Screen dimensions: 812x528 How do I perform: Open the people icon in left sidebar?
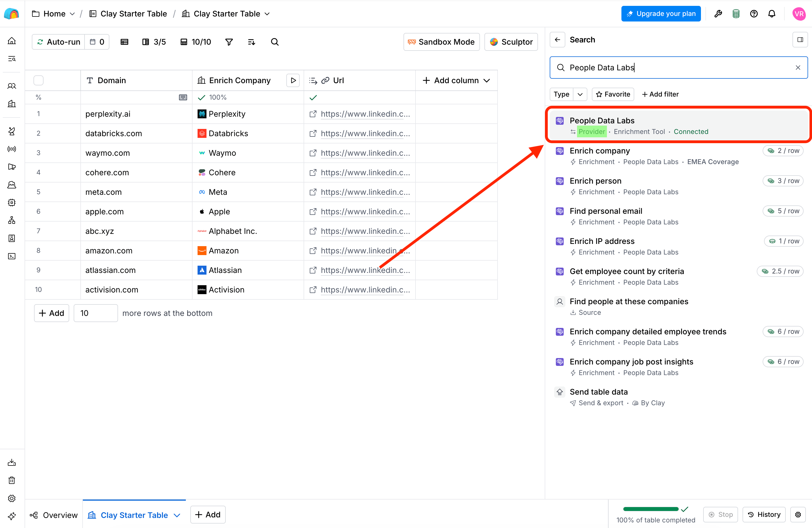(12, 86)
